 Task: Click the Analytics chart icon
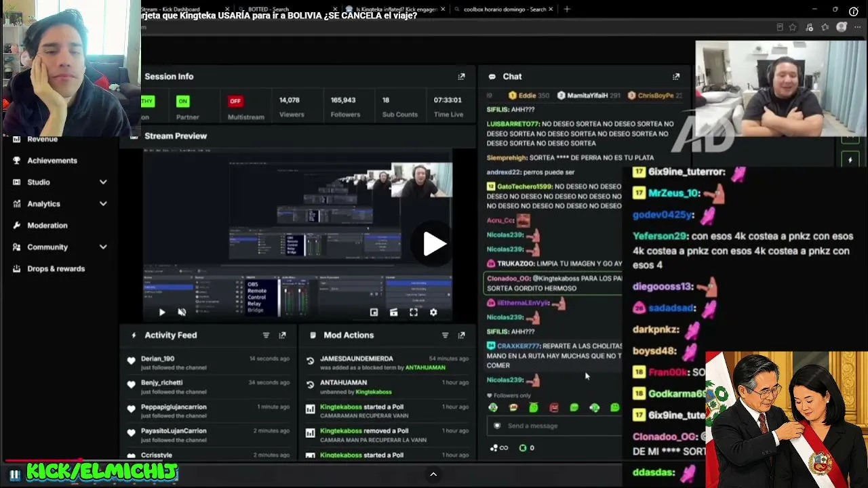17,204
